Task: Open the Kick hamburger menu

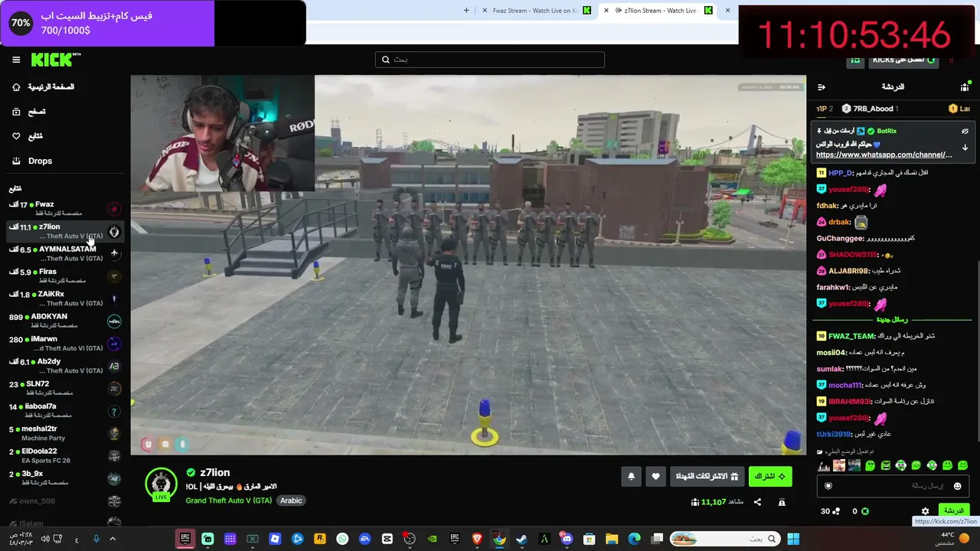Action: click(x=16, y=60)
